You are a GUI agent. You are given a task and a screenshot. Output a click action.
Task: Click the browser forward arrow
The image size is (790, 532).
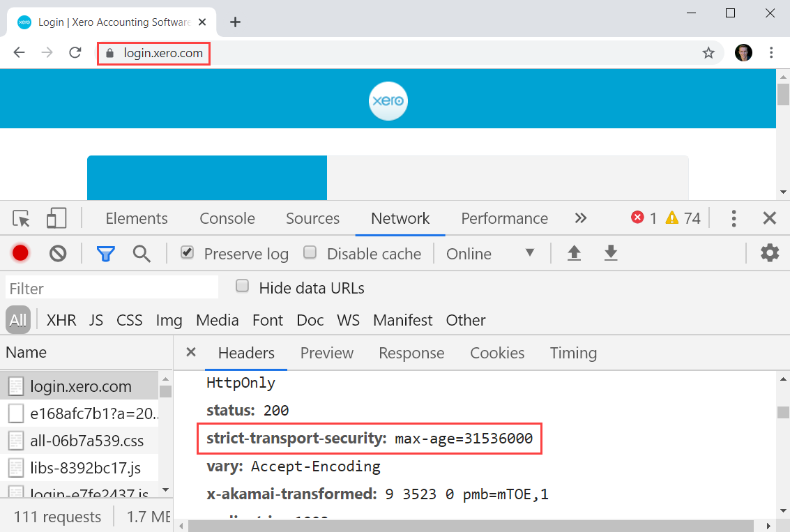pyautogui.click(x=47, y=52)
